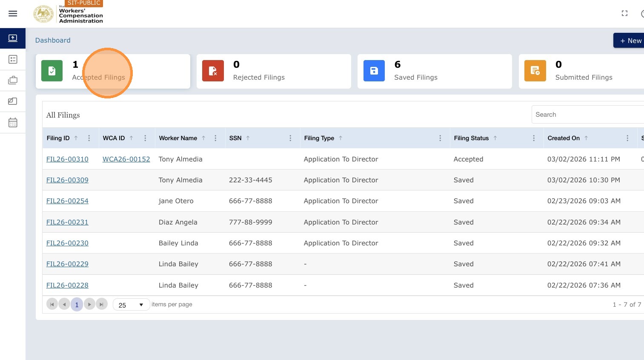Open filing FIL26-00231

click(67, 222)
